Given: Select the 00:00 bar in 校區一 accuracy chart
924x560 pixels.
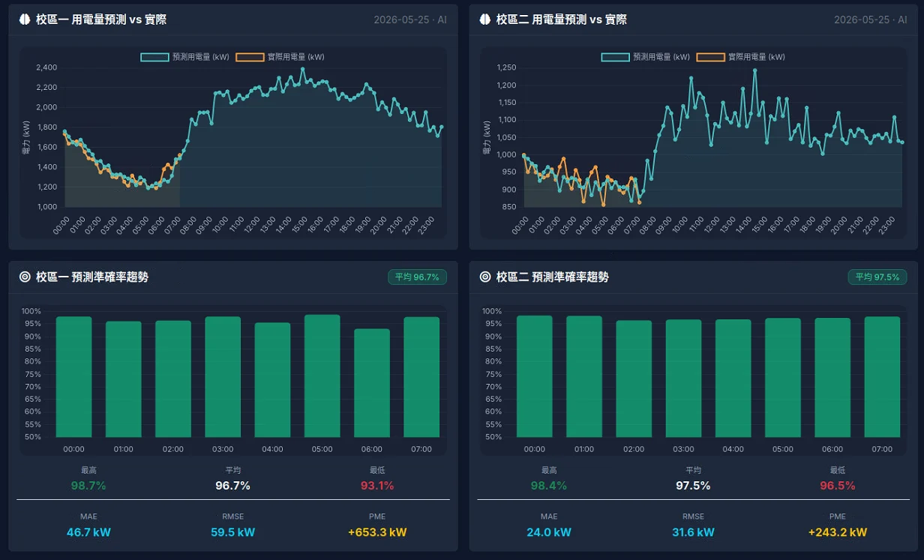Looking at the screenshot, I should tap(74, 377).
